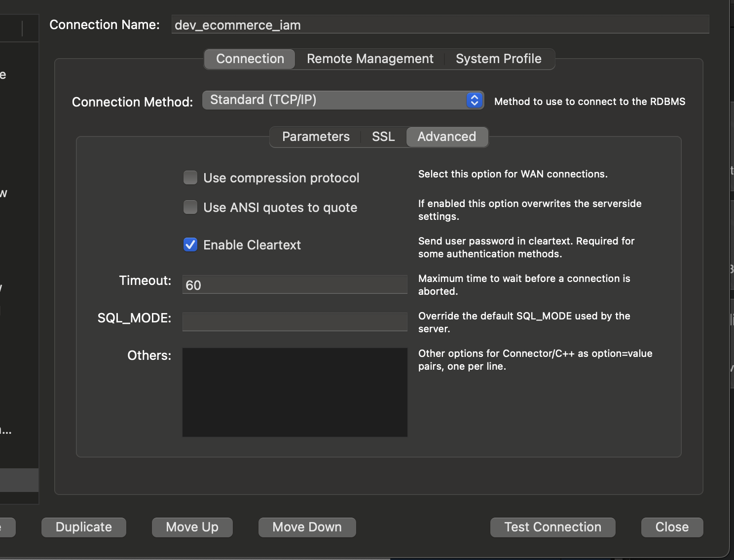Open the SSL sub-tab

click(383, 137)
